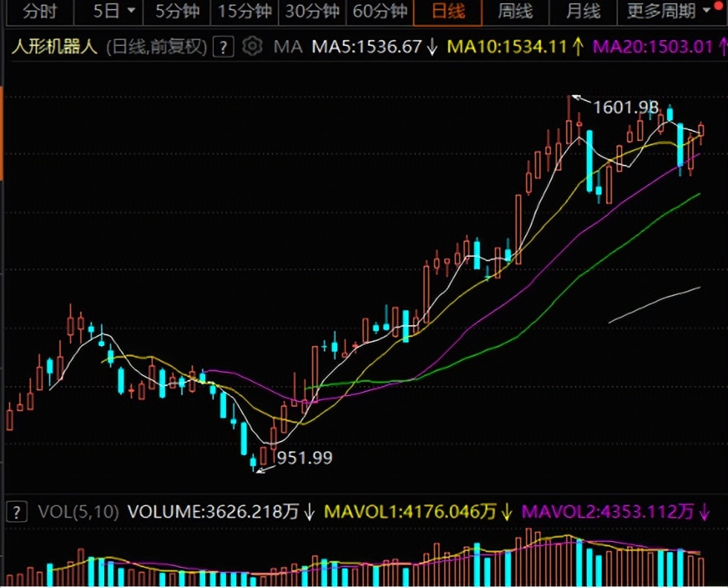728x588 pixels.
Task: Click the MA10:1534.11 value
Action: tap(507, 47)
